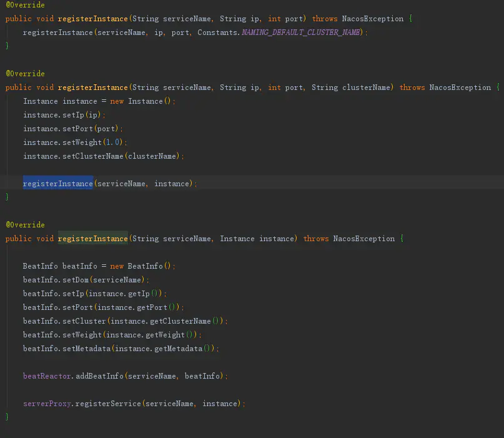Click the highlighted registerInstance call

coord(58,184)
